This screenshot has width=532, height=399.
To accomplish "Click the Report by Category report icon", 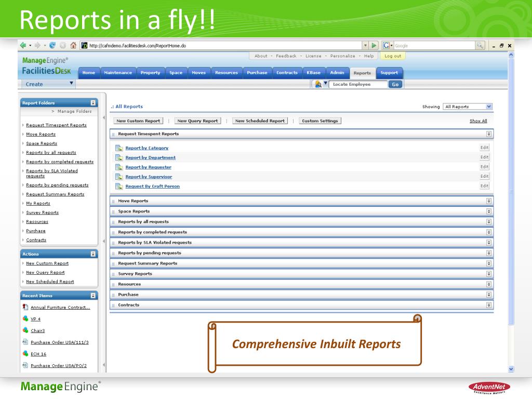I will coord(119,148).
